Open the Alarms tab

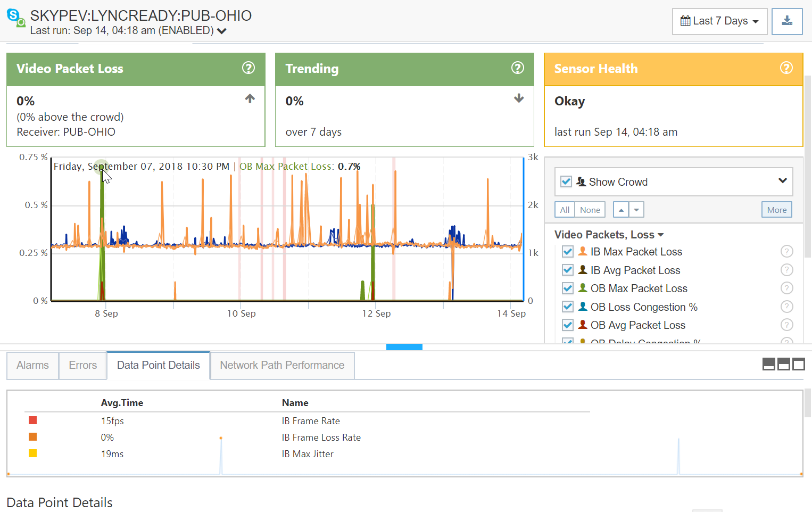[x=32, y=365]
